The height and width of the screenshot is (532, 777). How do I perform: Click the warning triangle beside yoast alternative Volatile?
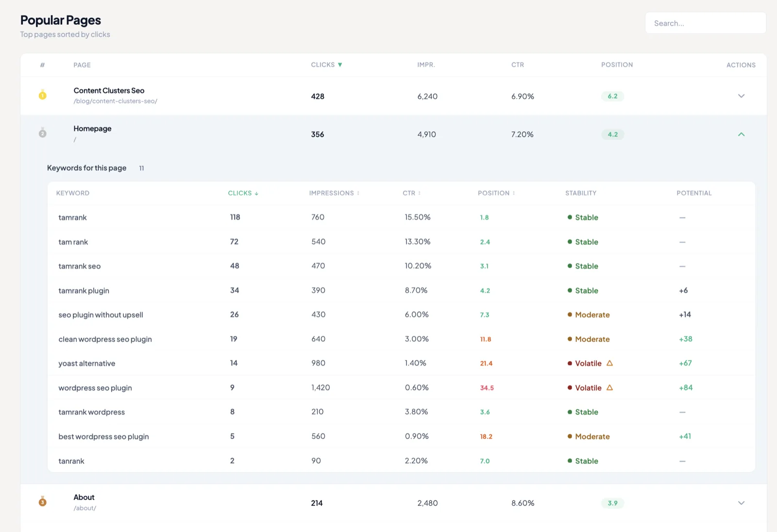click(x=609, y=363)
